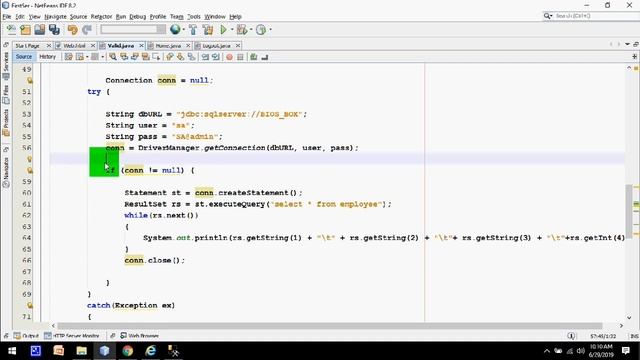Click the Chrome icon on the taskbar
The height and width of the screenshot is (360, 640).
click(x=128, y=351)
